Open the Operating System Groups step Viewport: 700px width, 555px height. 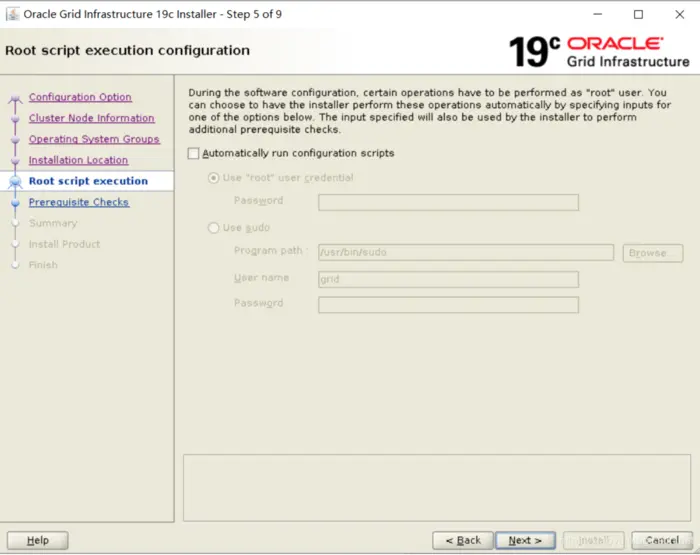(x=94, y=139)
